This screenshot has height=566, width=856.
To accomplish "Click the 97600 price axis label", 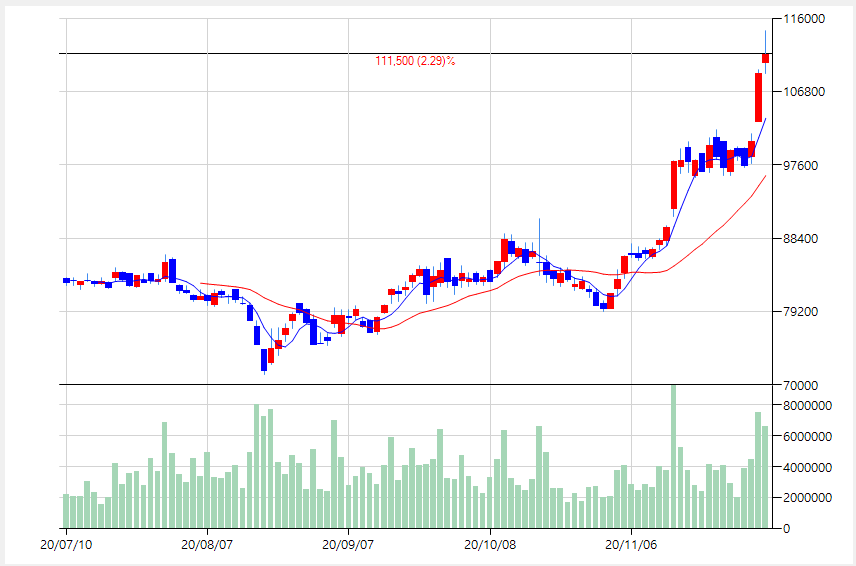I will click(x=801, y=165).
